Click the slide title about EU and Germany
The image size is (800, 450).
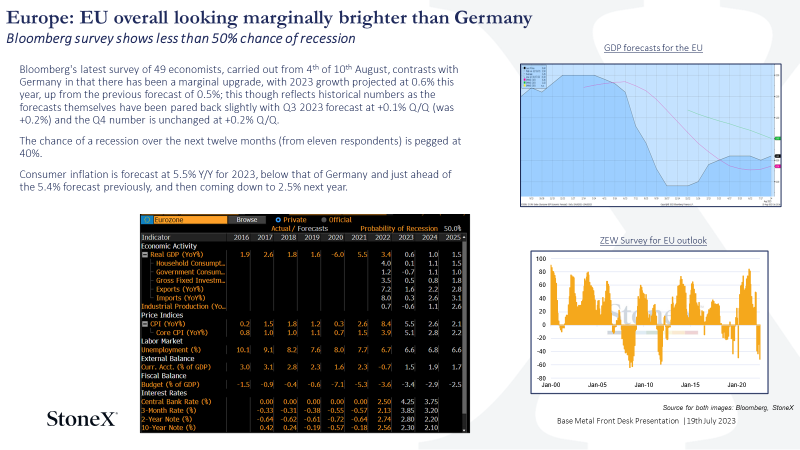269,18
